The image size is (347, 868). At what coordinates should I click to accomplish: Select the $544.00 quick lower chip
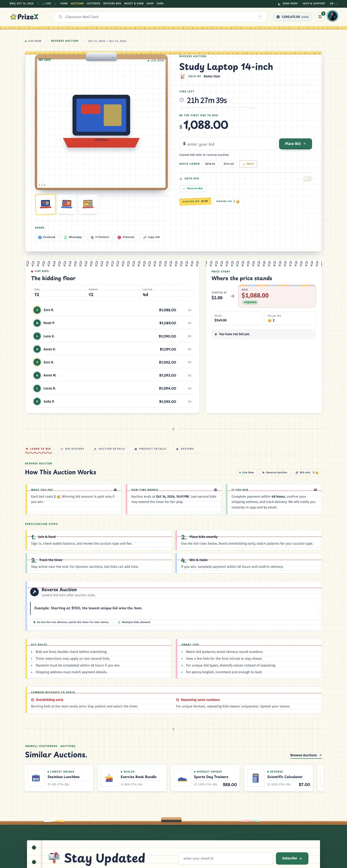click(229, 164)
